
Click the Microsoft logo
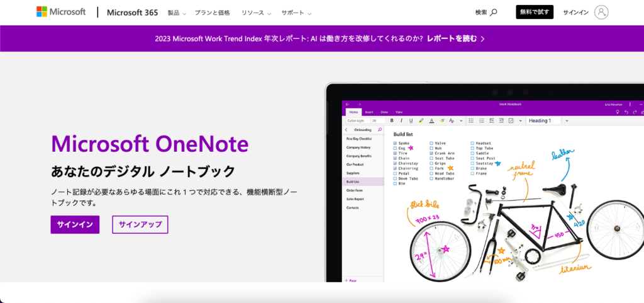click(x=62, y=12)
